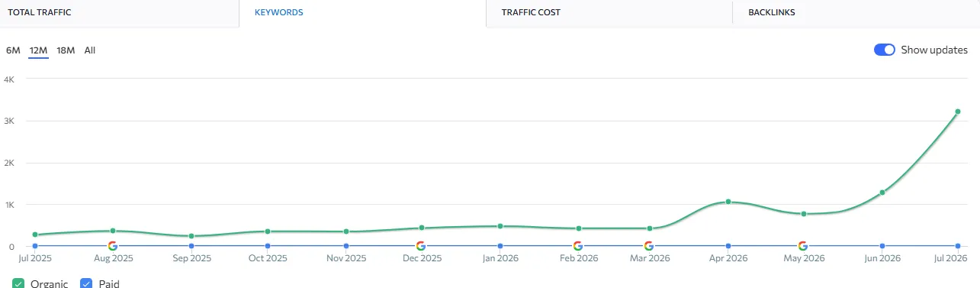The image size is (980, 288).
Task: Click the organic data point for May 2026
Action: point(804,214)
